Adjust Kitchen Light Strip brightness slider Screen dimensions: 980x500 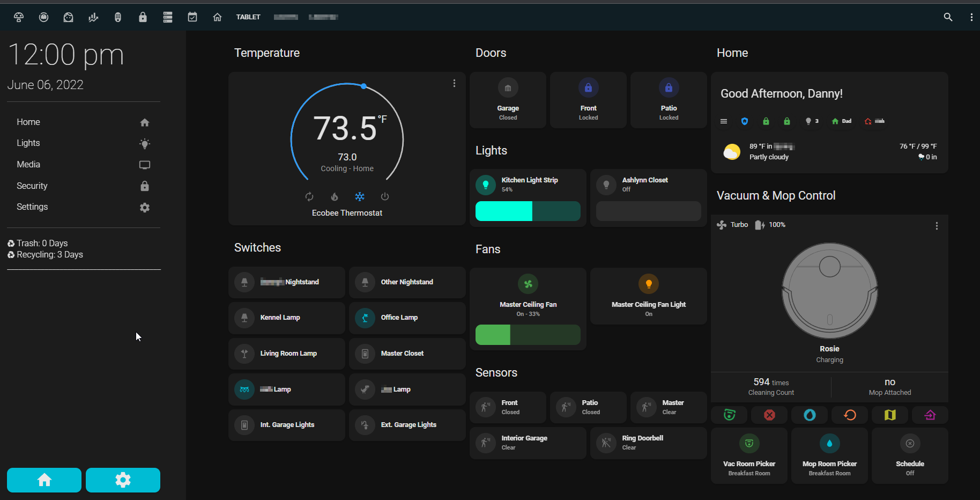click(528, 211)
